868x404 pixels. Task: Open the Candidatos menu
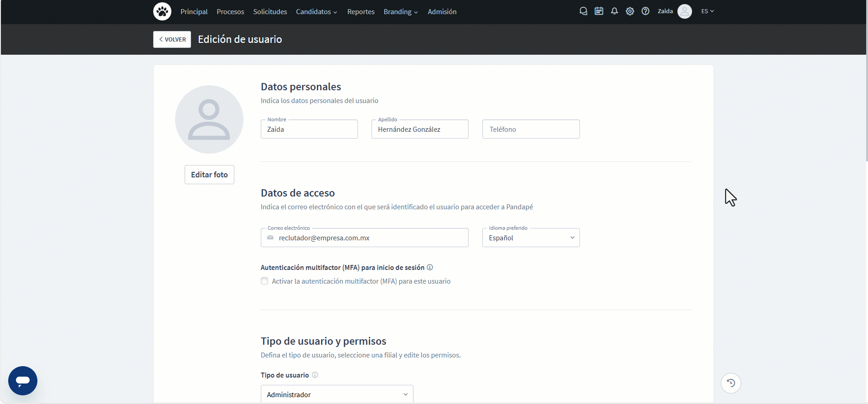coord(316,12)
